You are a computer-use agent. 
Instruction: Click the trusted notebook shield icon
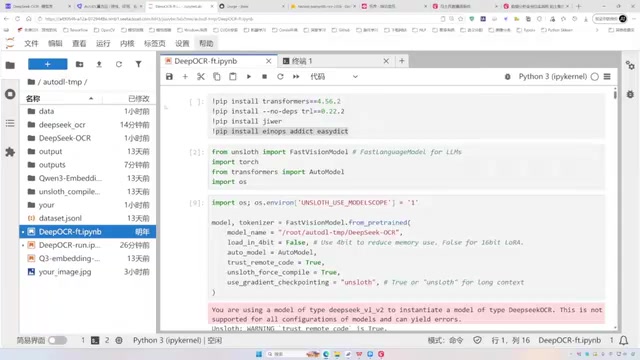pyautogui.click(x=477, y=340)
